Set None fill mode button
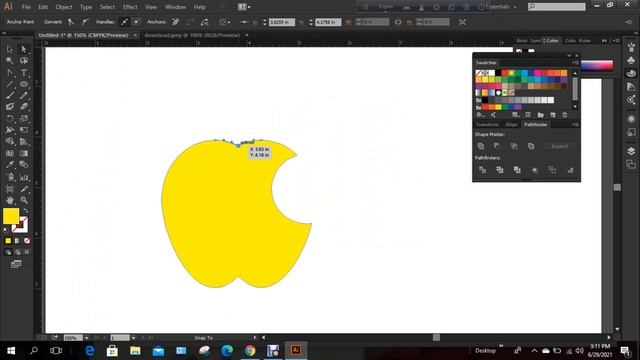 (x=27, y=241)
